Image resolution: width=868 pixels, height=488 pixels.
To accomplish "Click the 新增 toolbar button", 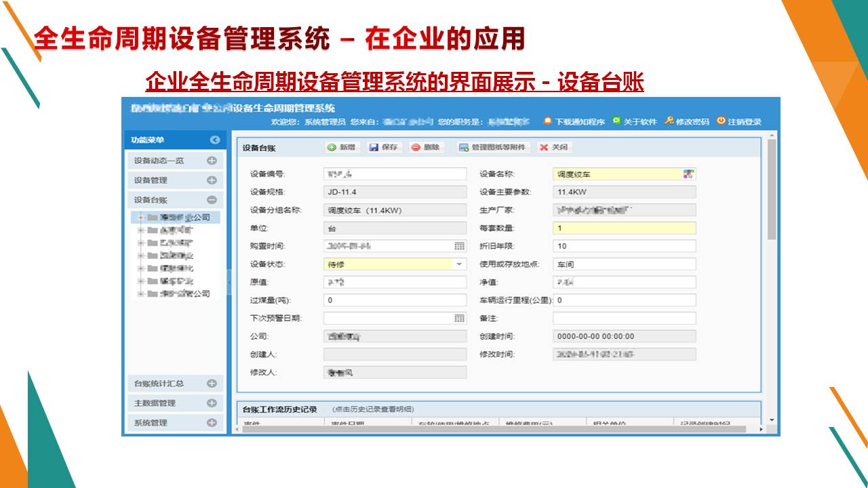I will point(342,147).
